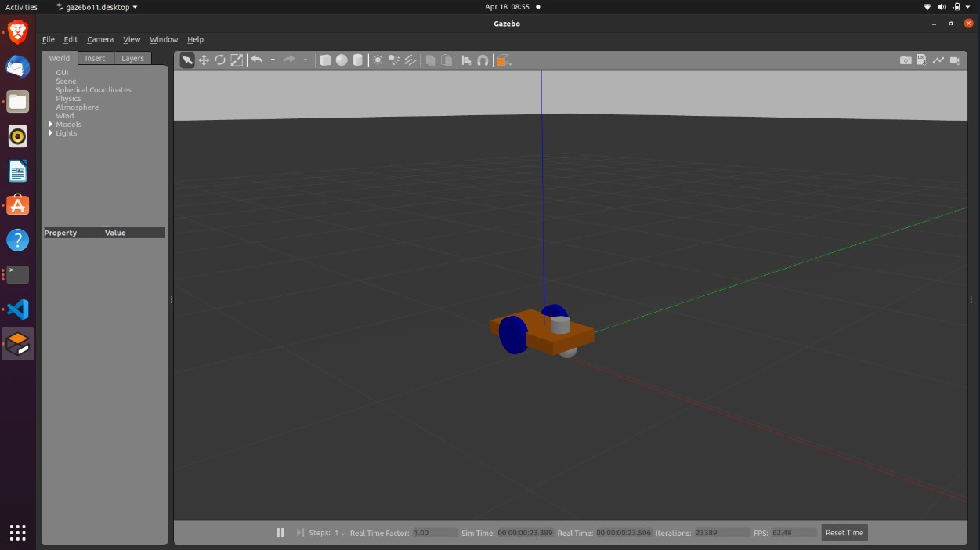Screen dimensions: 980x550
Task: Open the Camera menu
Action: 100,39
